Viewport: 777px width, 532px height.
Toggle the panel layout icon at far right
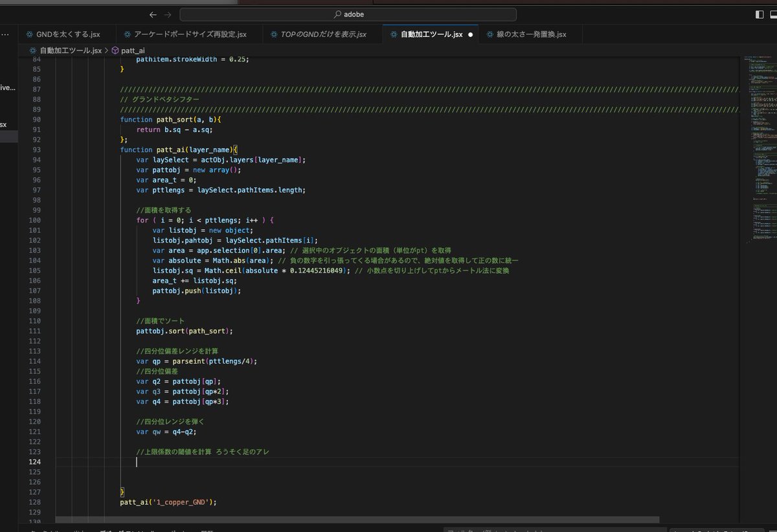[x=774, y=14]
